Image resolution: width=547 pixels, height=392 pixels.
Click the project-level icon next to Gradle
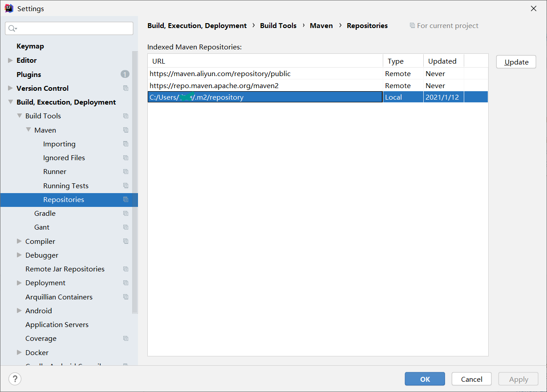click(126, 213)
